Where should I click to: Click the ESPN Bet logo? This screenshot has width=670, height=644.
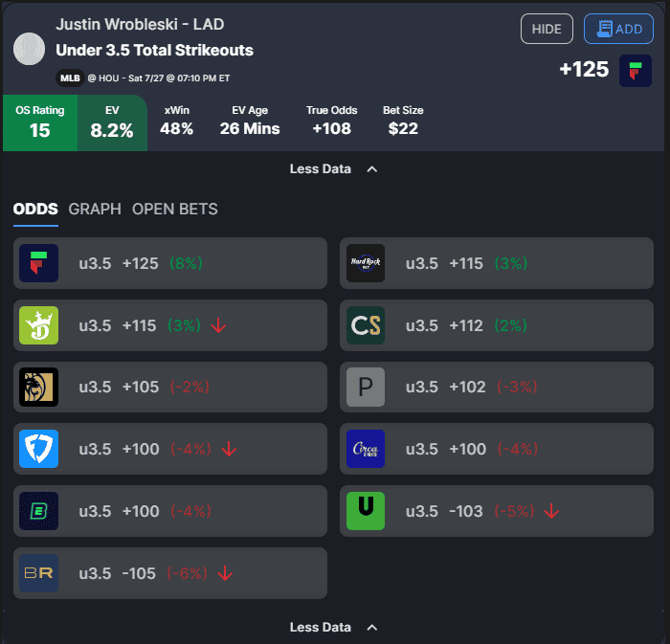[39, 511]
